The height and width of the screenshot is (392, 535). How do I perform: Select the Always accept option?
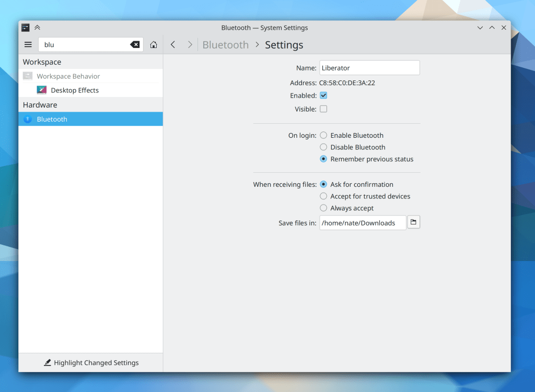click(323, 208)
